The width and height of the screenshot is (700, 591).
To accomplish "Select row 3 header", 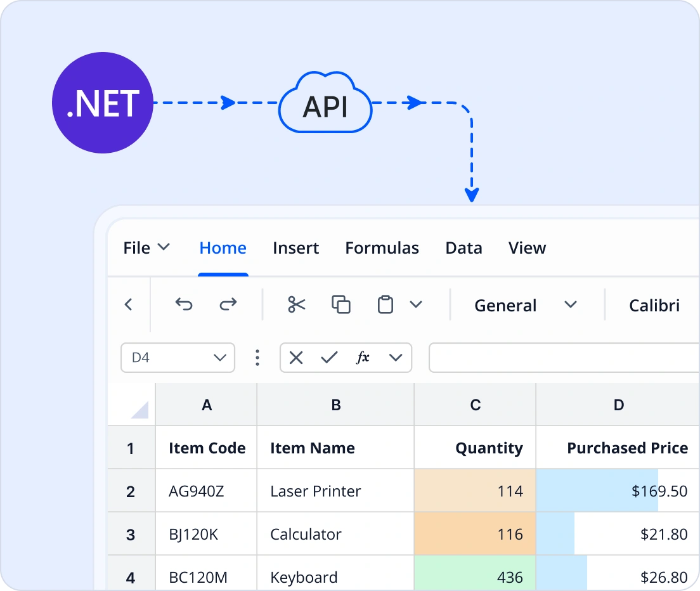I will click(x=131, y=533).
